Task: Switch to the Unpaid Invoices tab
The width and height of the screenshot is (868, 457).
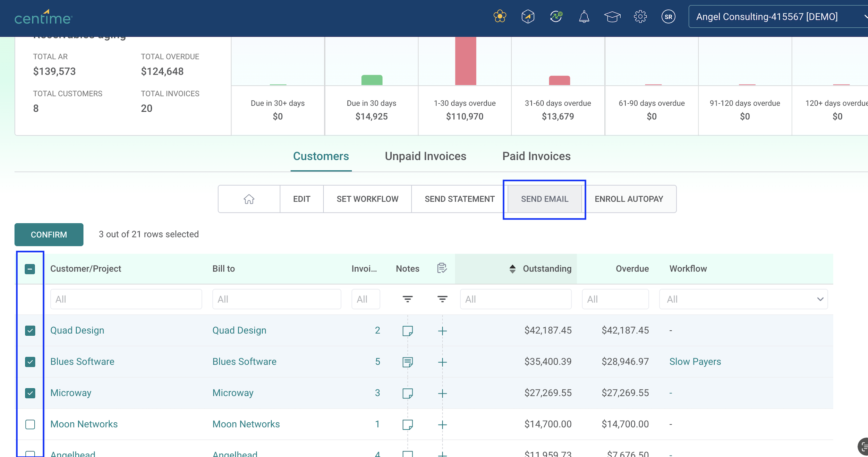Action: click(x=425, y=156)
